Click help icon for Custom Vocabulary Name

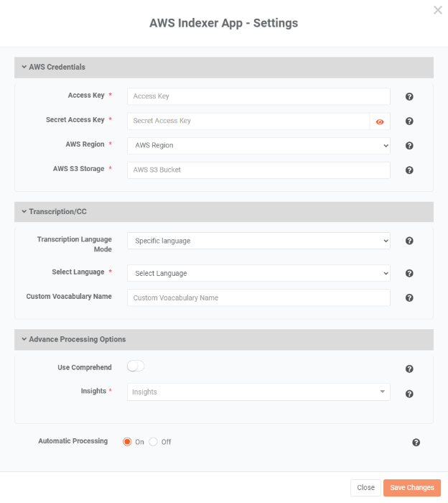click(409, 298)
